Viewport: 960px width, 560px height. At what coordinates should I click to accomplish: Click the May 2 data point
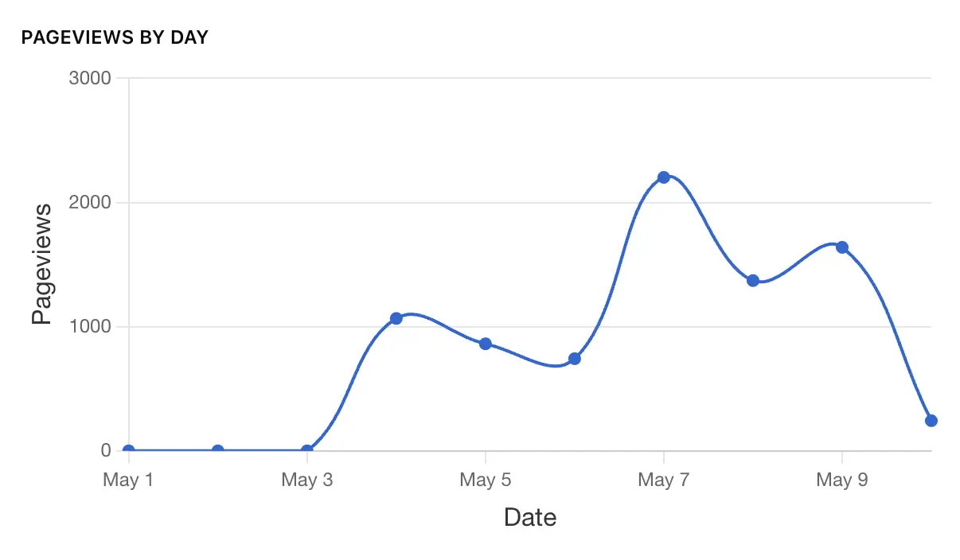(218, 450)
